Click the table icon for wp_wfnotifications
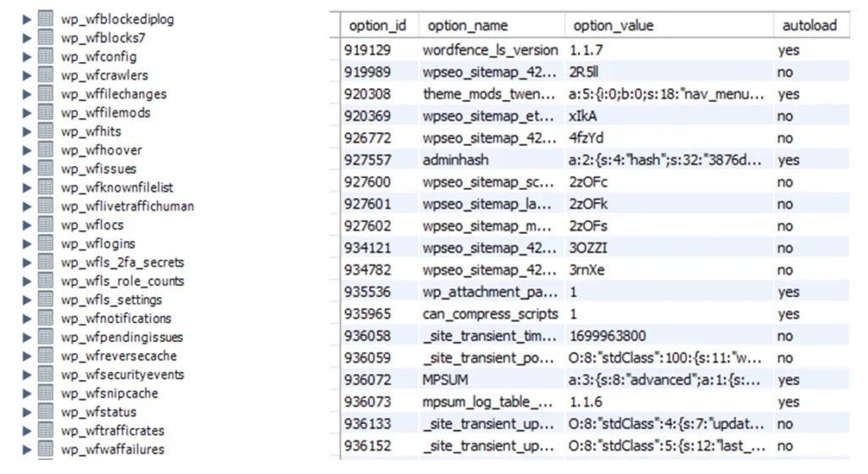Screen dimensions: 868x474 (46, 318)
